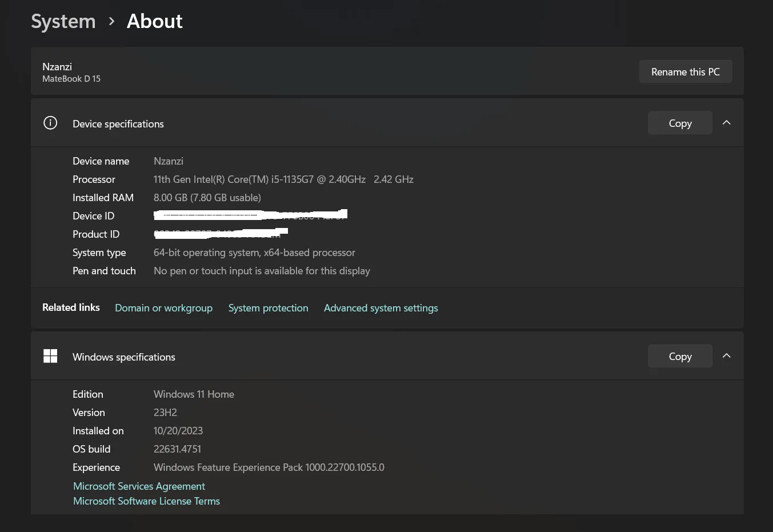
Task: Select the MateBook D 15 model text
Action: point(71,79)
